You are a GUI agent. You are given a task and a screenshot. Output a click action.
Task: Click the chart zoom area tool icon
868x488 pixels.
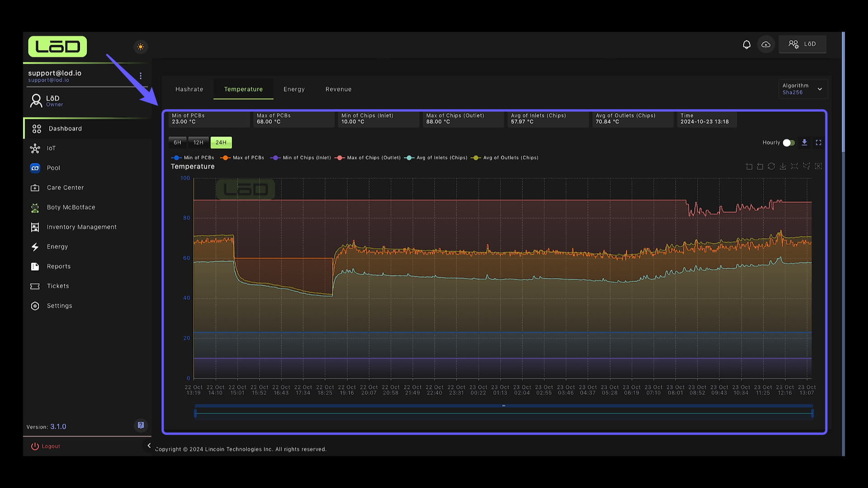point(749,167)
